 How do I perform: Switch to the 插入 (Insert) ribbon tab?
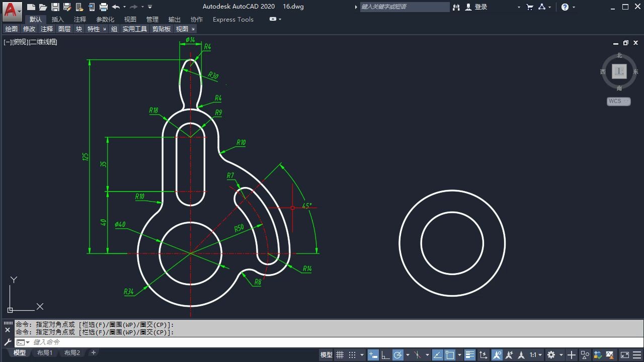click(x=58, y=19)
